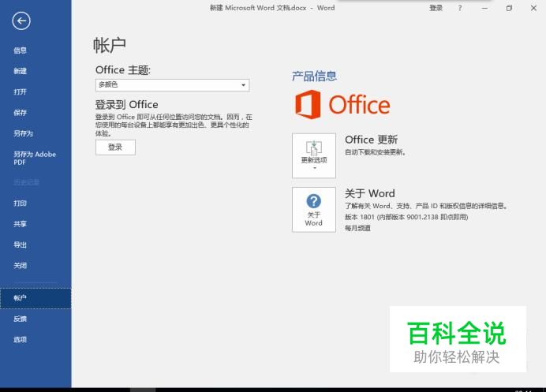Image resolution: width=546 pixels, height=392 pixels.
Task: Click the 产品信息 heading
Action: [314, 76]
